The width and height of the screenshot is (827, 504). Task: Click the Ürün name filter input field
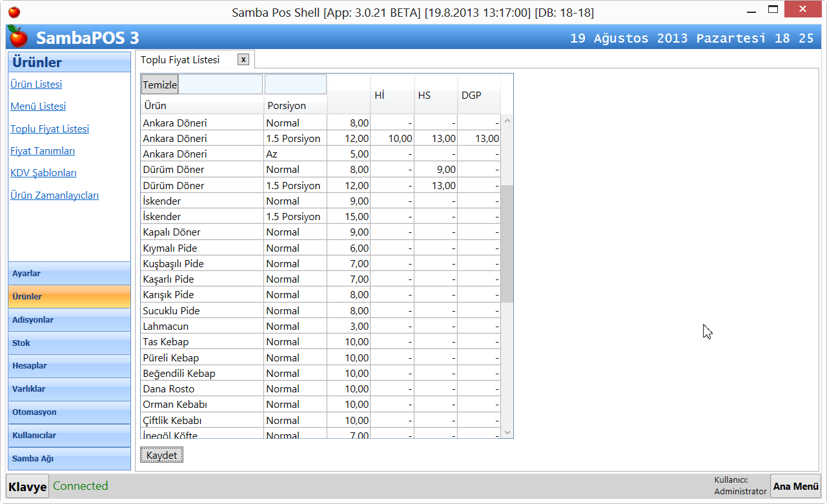[220, 85]
